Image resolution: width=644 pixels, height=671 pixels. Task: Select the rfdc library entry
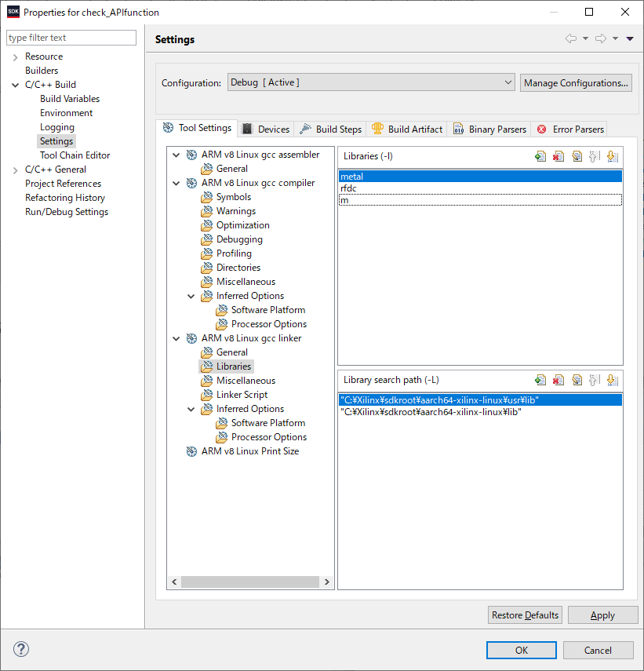[x=480, y=188]
